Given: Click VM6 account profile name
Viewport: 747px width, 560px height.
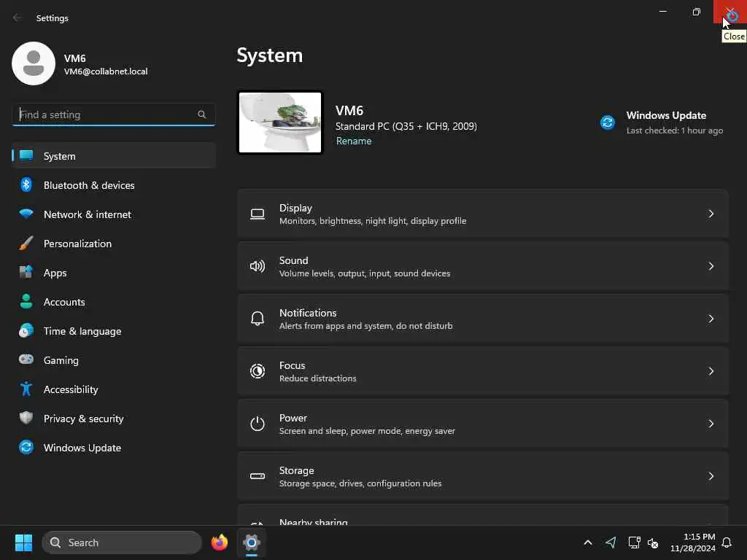Looking at the screenshot, I should tap(75, 58).
